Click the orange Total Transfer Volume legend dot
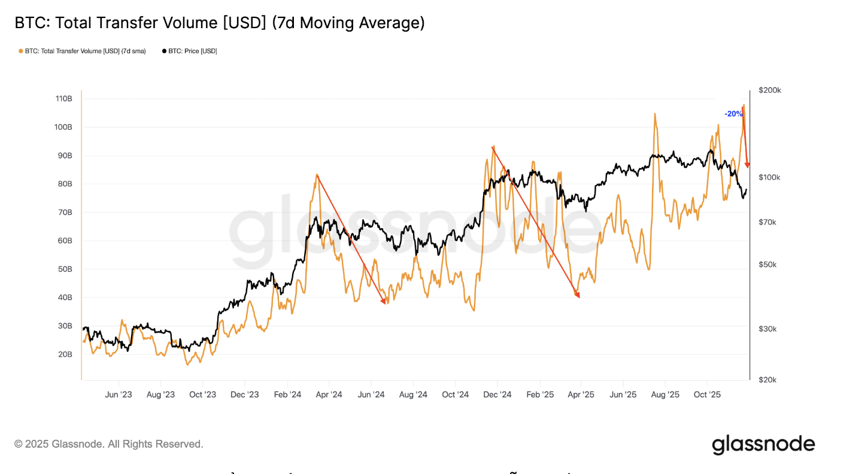Viewport: 868px width, 474px height. pos(21,51)
